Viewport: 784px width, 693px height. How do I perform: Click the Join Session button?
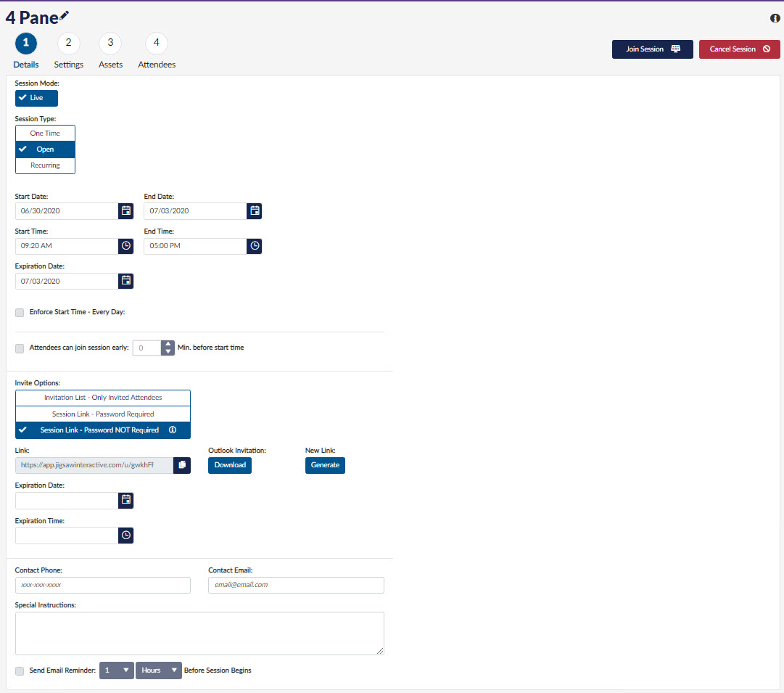[652, 49]
